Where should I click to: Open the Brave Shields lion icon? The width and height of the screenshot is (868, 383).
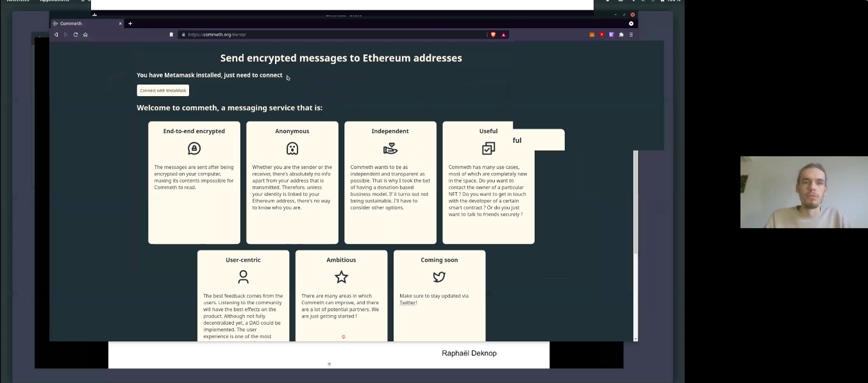click(x=493, y=35)
